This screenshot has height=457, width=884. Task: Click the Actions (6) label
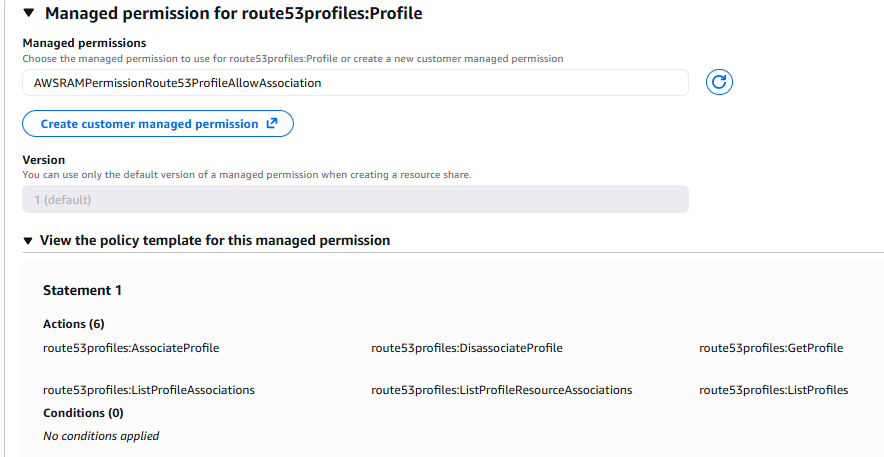tap(74, 324)
